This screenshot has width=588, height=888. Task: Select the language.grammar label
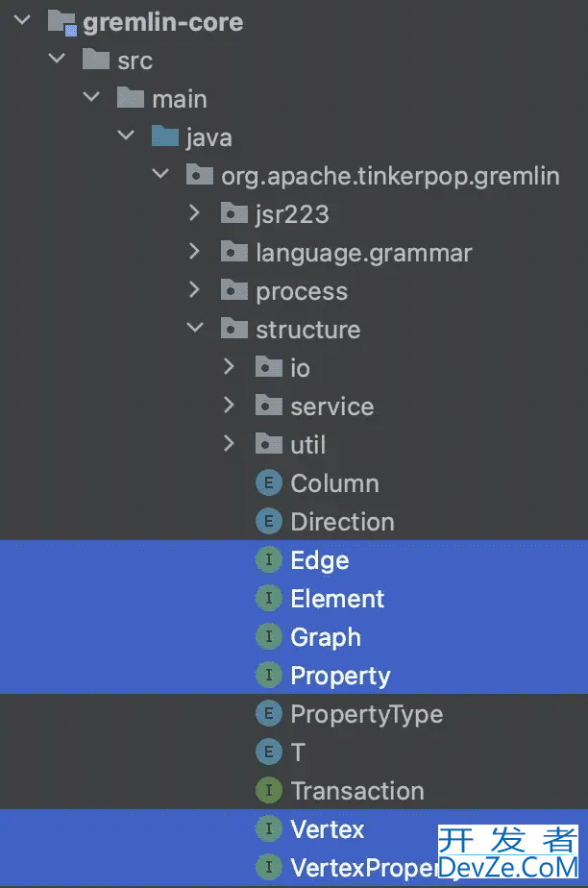coord(364,253)
